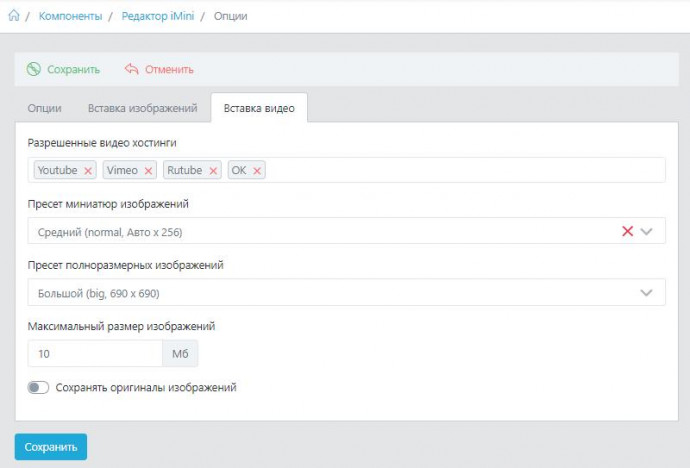Click the maximum image size input
This screenshot has height=468, width=690.
pos(95,354)
